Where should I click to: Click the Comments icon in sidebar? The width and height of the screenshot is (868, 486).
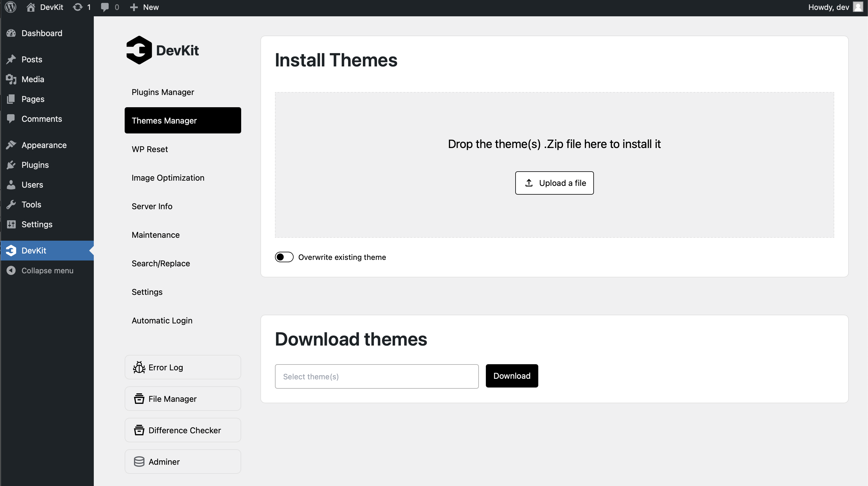(11, 119)
